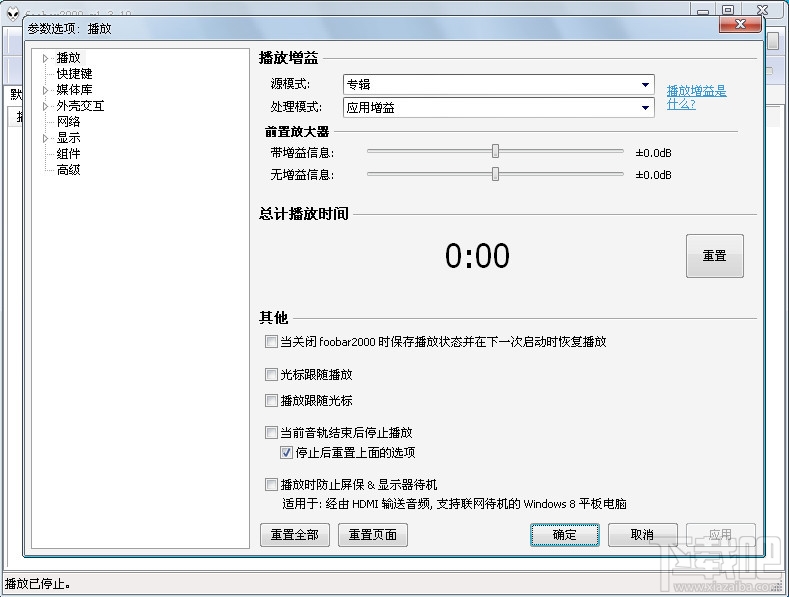This screenshot has height=597, width=789.
Task: Click the 适用于: 经由 HDMI 输送音频 note
Action: 454,504
